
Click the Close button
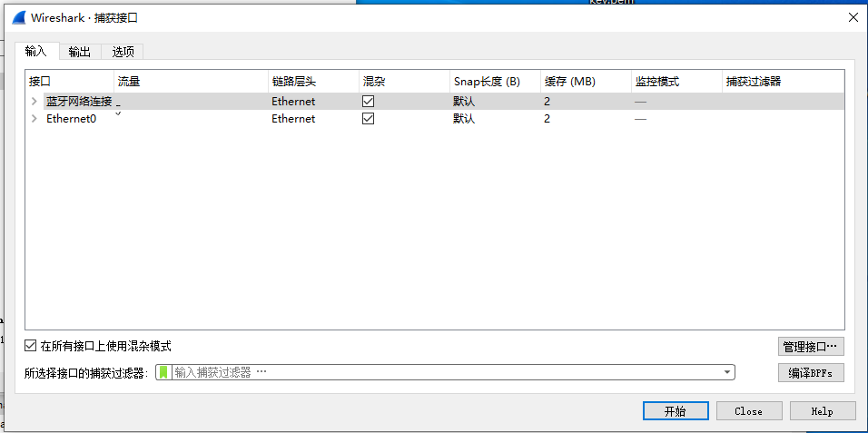click(x=749, y=411)
